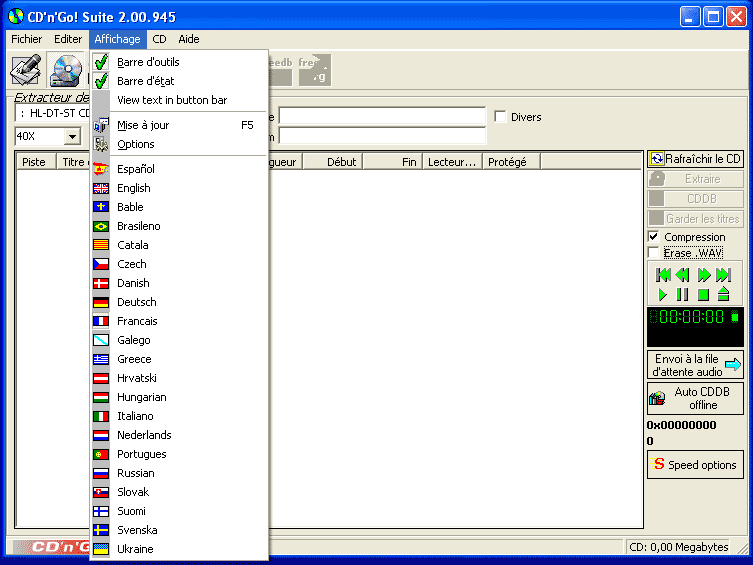Click the Danish flag icon
The image size is (753, 565).
point(101,283)
